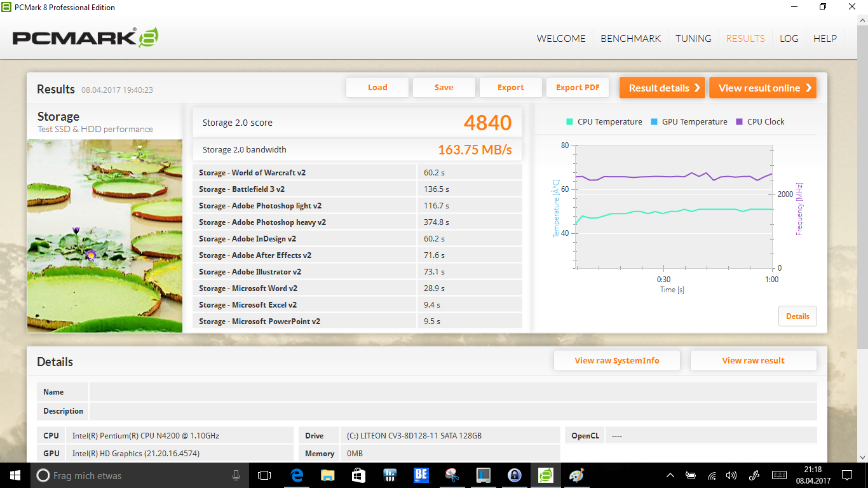Select the Adobe Illustrator v2 row
Screen dimensions: 868x488
(x=357, y=271)
